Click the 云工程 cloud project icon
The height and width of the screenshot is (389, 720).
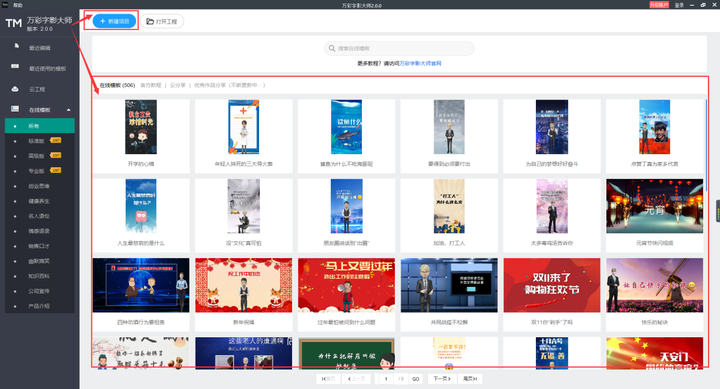15,89
